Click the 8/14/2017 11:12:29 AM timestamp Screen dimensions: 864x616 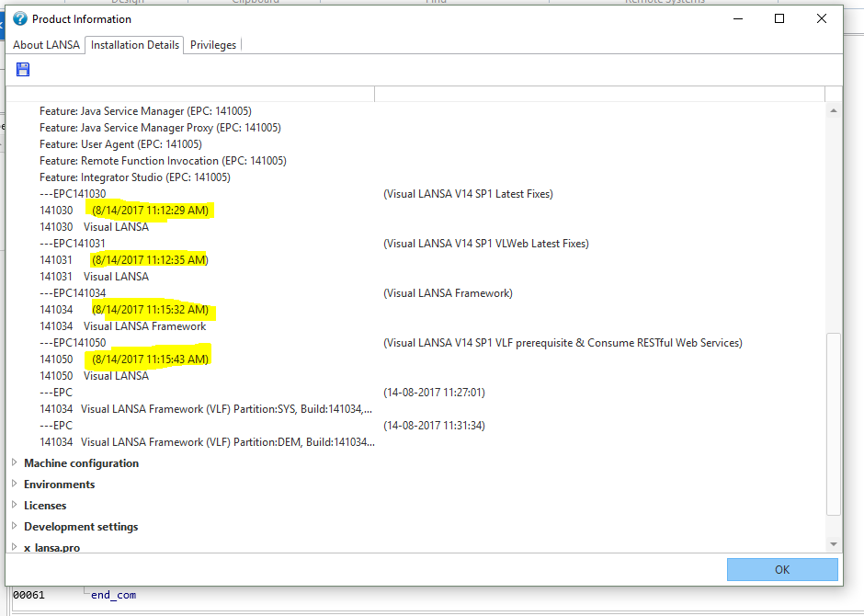[150, 211]
